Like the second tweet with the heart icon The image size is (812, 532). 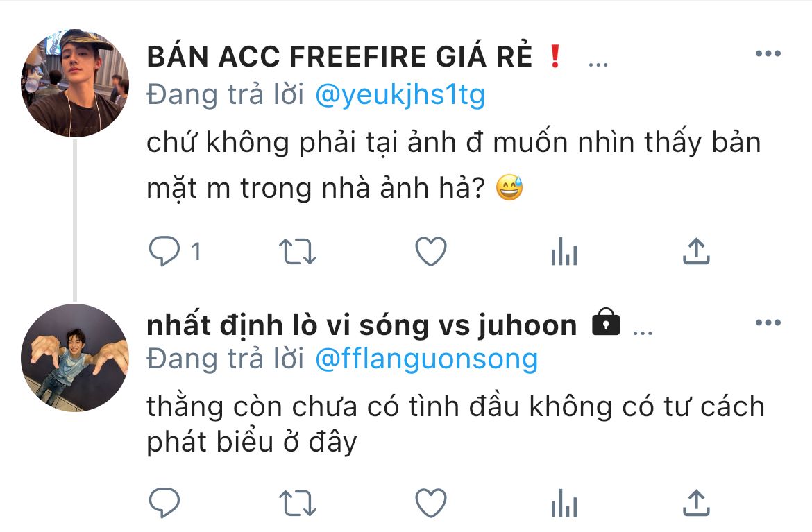431,502
